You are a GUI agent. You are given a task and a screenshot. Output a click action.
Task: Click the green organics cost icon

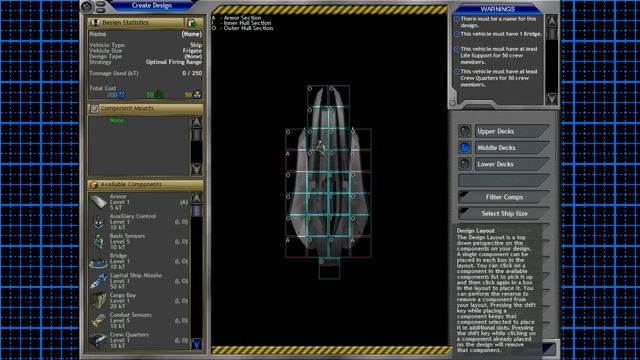click(x=158, y=95)
